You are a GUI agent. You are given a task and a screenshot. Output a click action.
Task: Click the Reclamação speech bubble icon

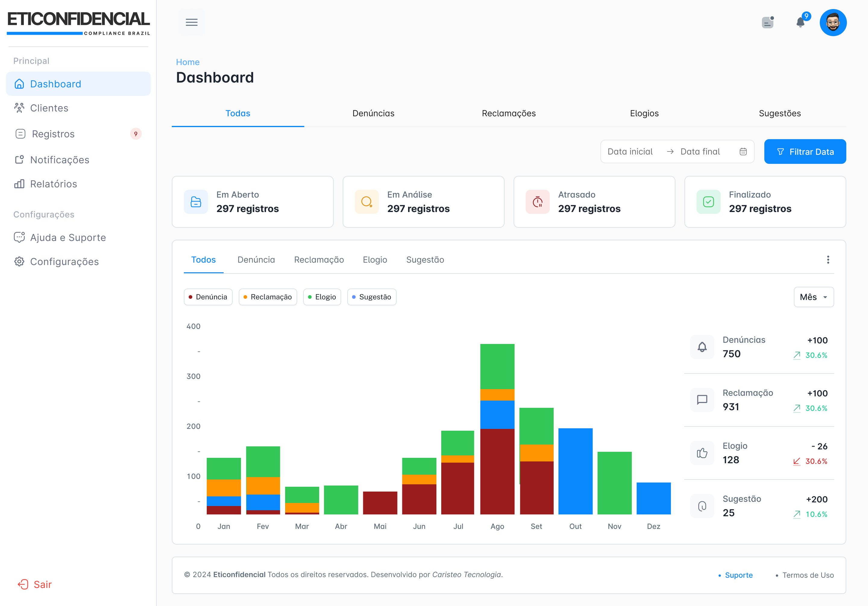click(x=702, y=400)
